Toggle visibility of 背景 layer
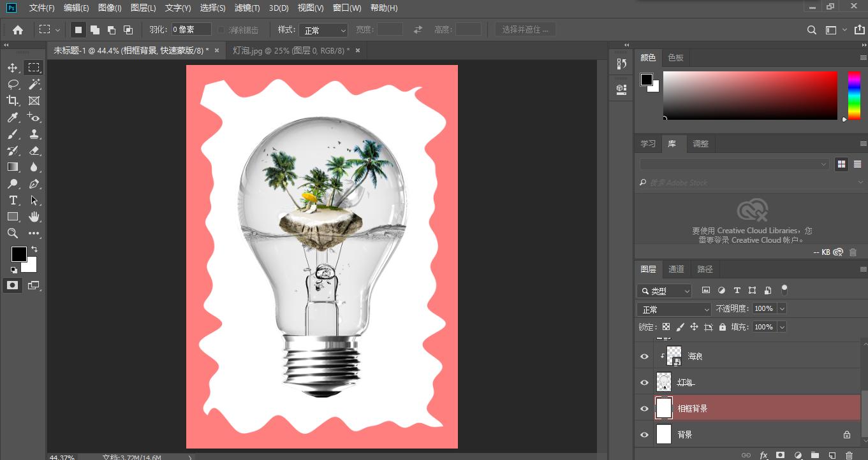 644,435
